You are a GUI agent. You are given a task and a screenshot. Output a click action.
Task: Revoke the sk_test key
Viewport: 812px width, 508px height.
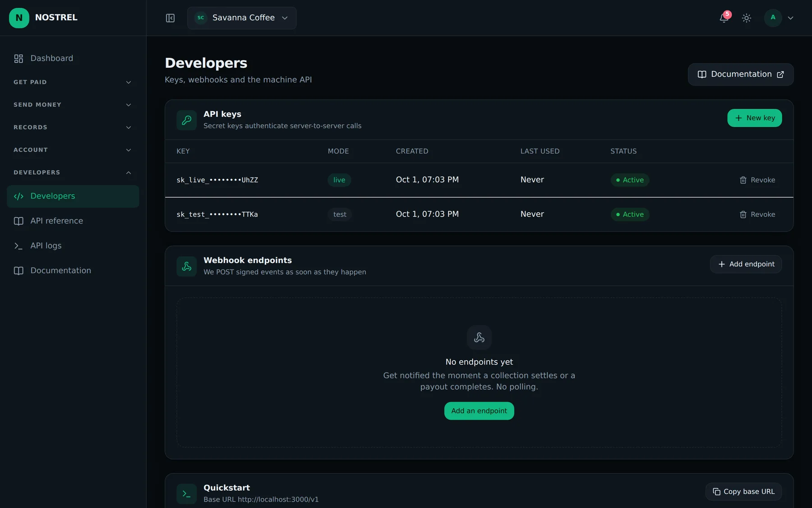(x=757, y=214)
